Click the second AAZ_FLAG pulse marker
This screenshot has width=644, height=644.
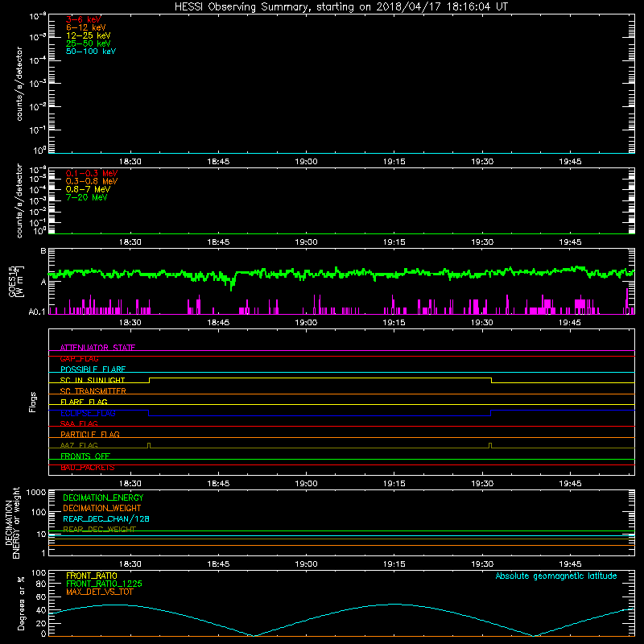click(x=490, y=445)
